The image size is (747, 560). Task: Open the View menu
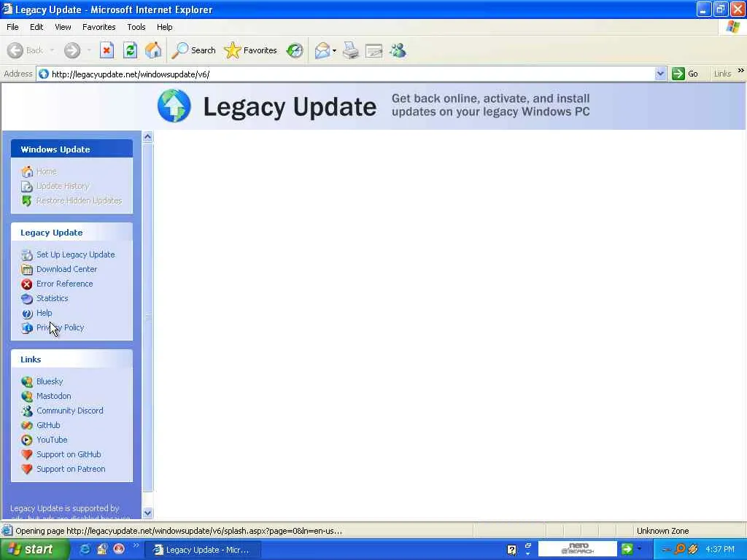click(x=63, y=27)
